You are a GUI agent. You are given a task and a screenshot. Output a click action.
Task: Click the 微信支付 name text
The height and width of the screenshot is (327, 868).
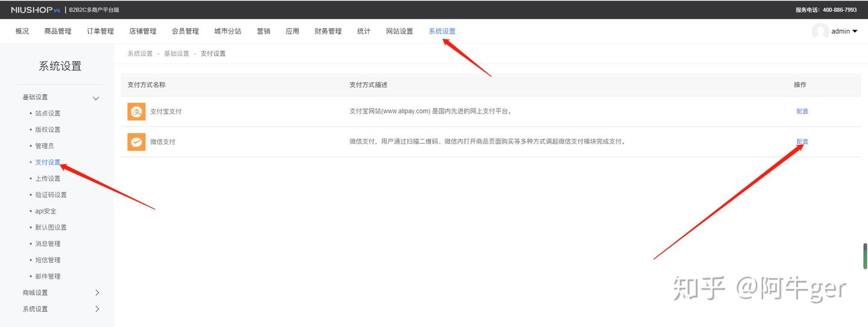coord(163,142)
